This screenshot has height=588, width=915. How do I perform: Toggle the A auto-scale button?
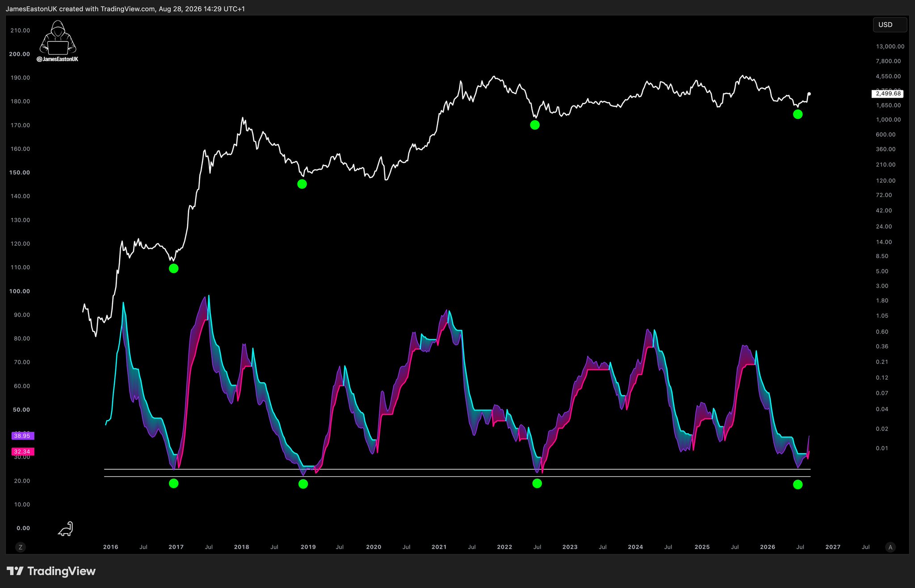[890, 547]
